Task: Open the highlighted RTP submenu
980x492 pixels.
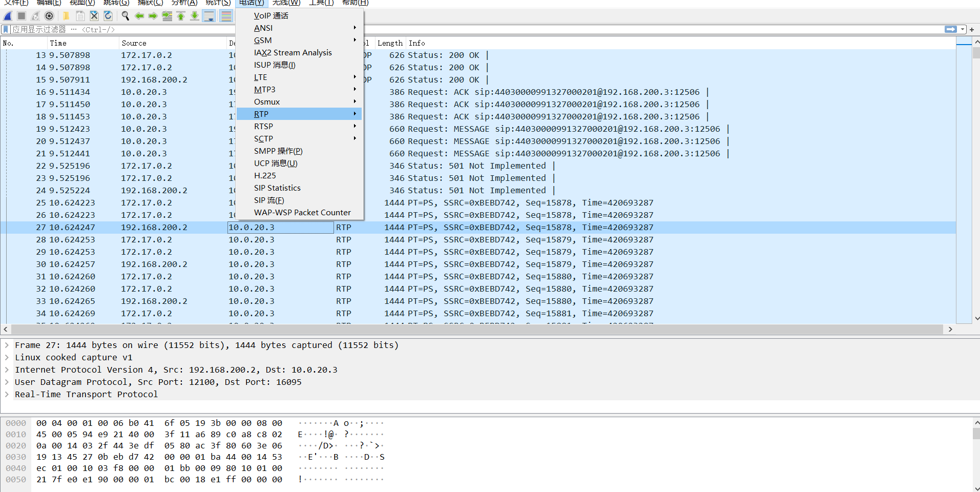Action: [299, 114]
